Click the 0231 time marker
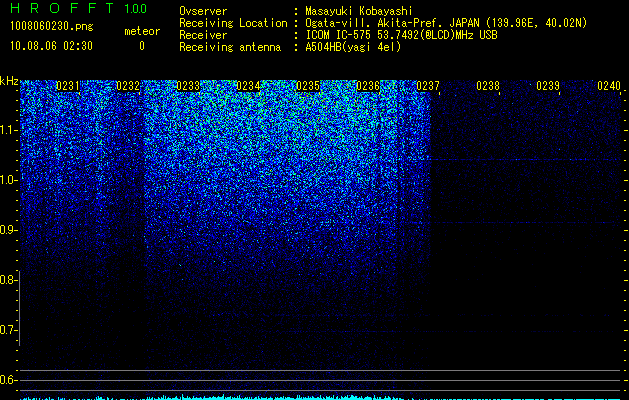629x400 pixels. pyautogui.click(x=68, y=86)
